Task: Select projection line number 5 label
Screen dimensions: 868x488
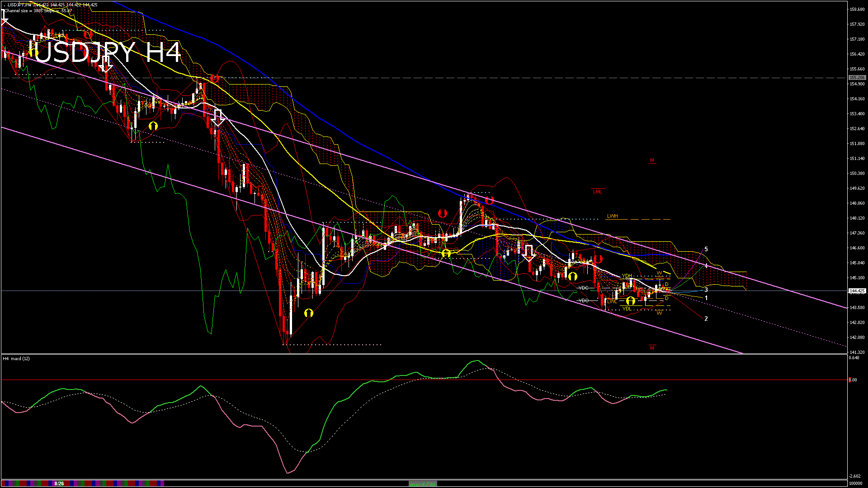Action: tap(706, 249)
